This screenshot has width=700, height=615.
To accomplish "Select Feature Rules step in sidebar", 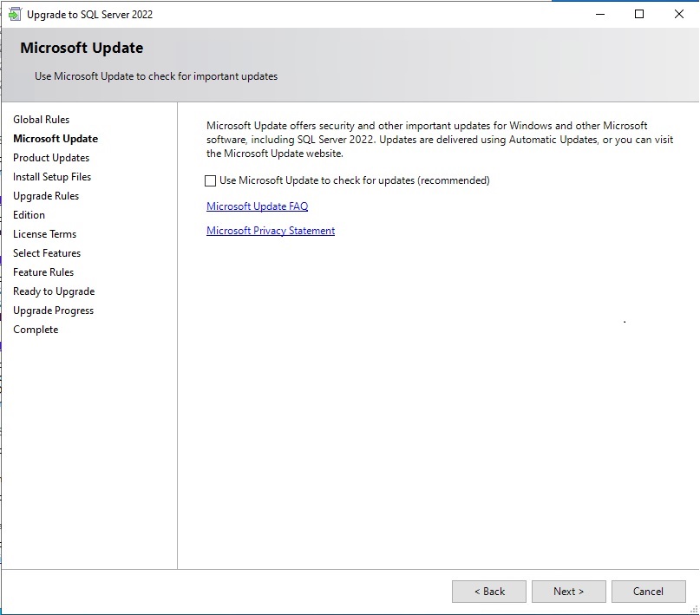I will [x=43, y=272].
